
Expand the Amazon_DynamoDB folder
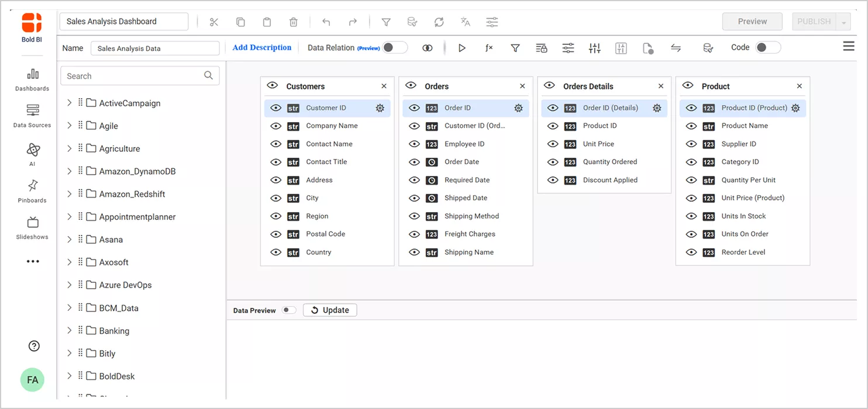69,171
